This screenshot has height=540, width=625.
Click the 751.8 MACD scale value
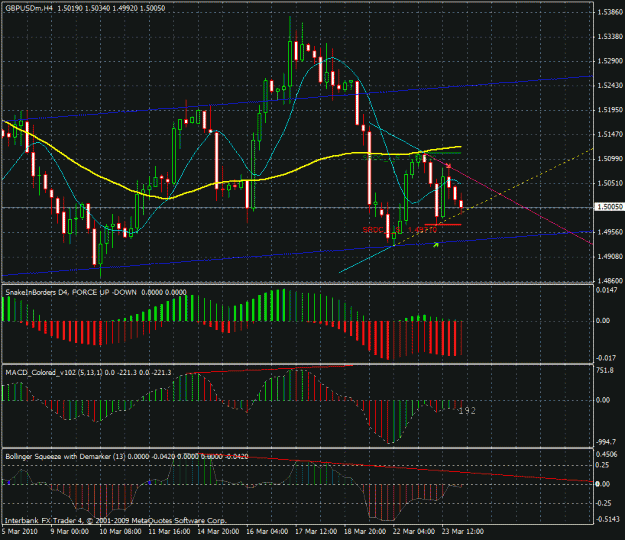click(605, 370)
